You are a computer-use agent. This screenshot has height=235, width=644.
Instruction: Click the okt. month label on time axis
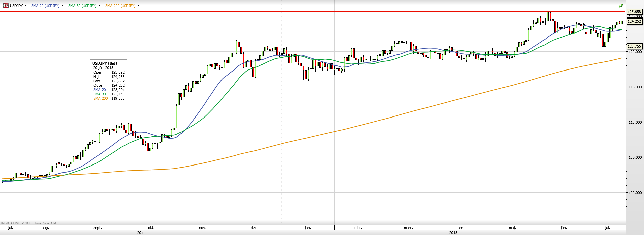point(151,228)
